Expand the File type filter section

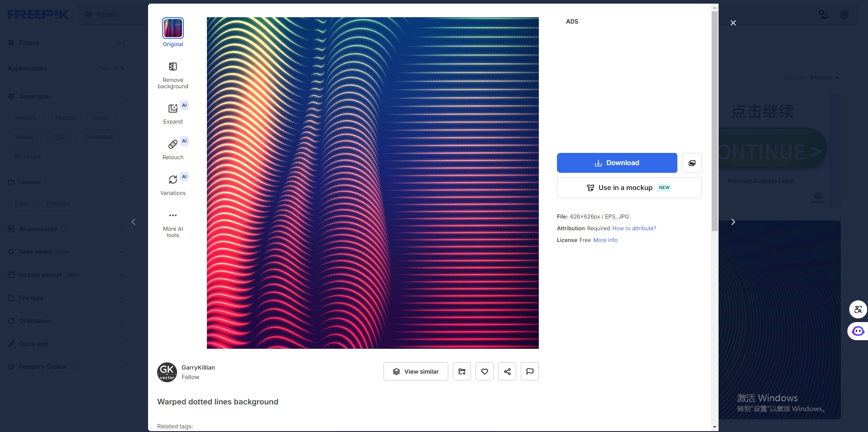coord(121,298)
